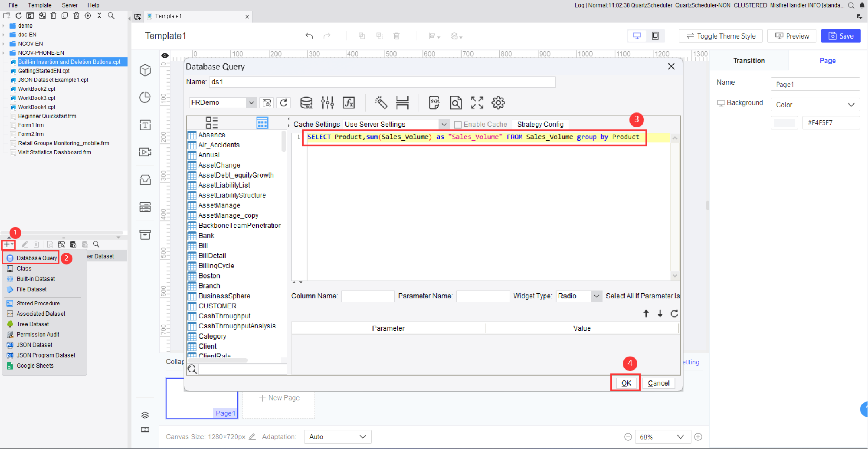
Task: Select the chart insertion tool
Action: coord(145,98)
